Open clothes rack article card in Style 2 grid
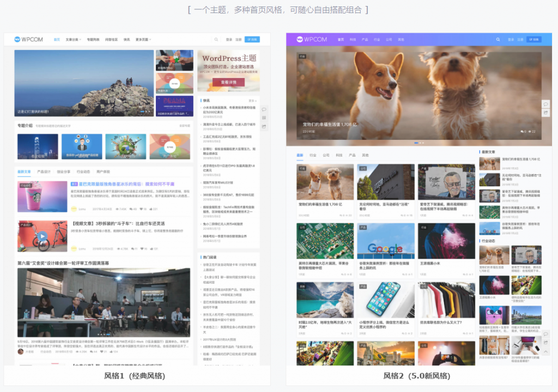Viewport: 558px width, 392px height. click(x=446, y=309)
